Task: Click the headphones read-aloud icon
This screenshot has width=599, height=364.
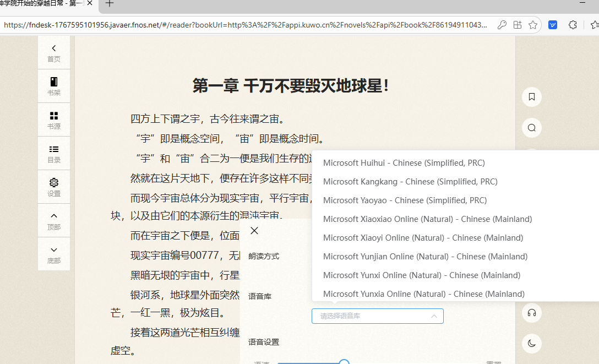Action: 532,313
